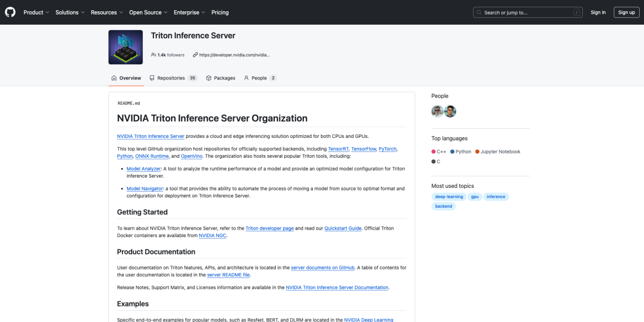
Task: Click the Search or jump to field
Action: coord(528,12)
